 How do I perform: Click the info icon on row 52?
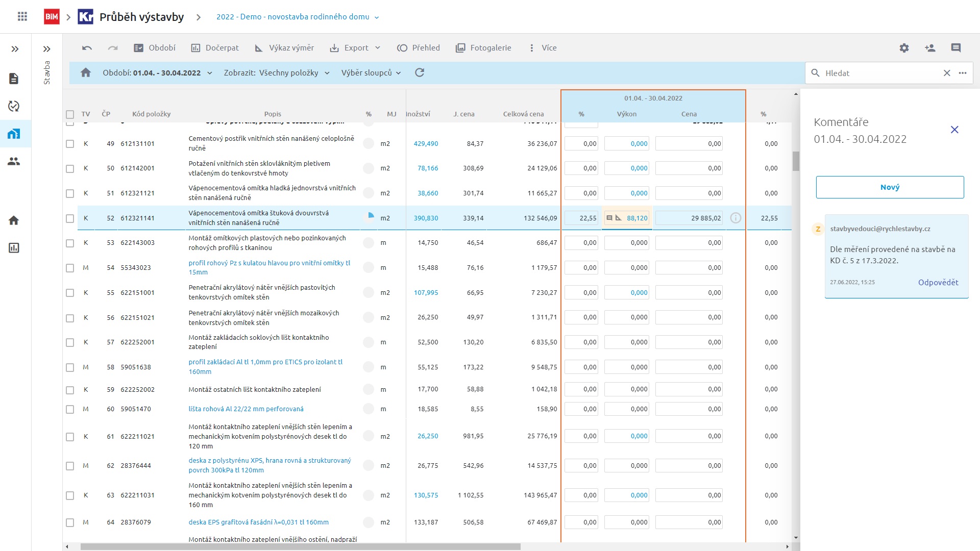point(736,218)
